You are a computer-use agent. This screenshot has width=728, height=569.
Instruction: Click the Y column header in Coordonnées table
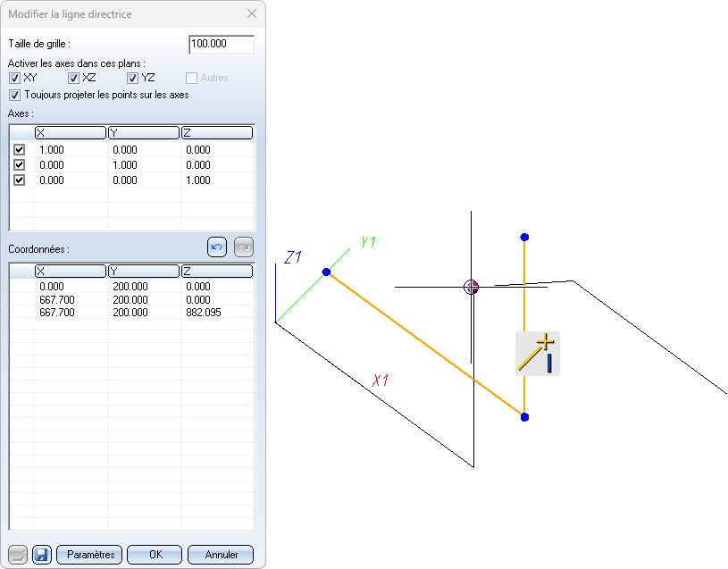(144, 271)
